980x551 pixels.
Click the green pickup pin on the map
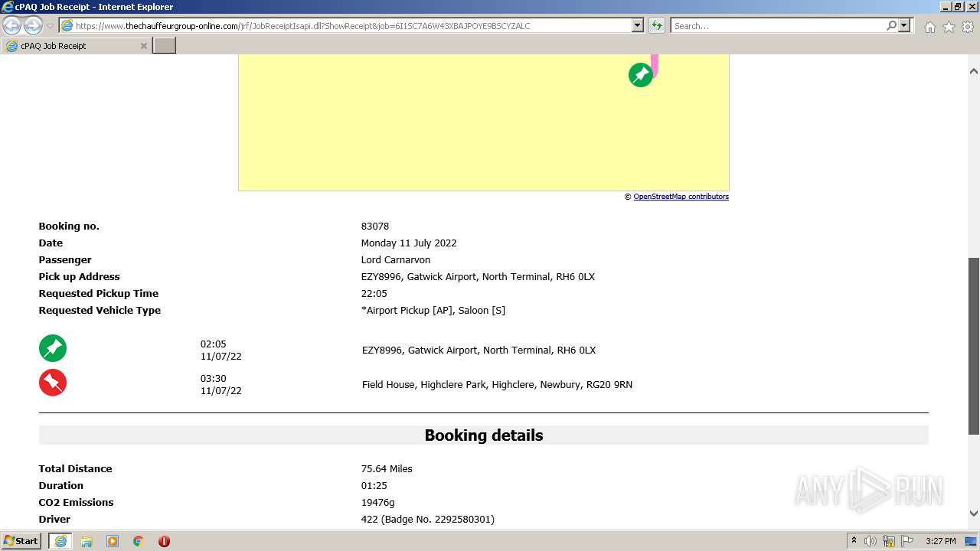pyautogui.click(x=641, y=74)
